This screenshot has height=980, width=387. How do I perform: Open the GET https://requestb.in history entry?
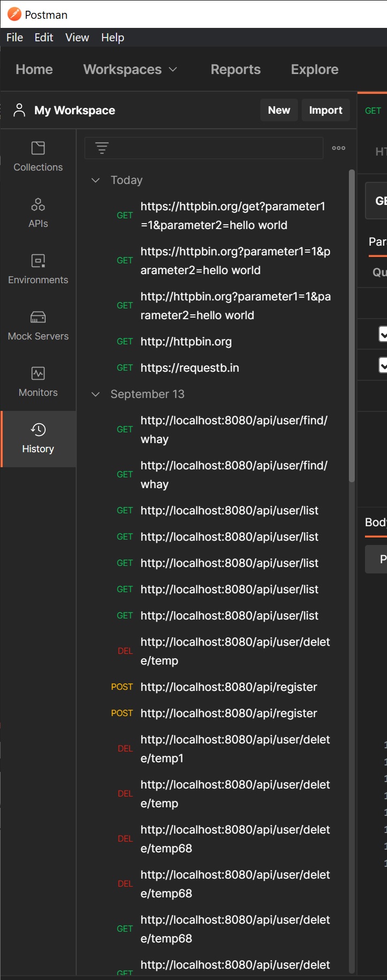point(189,368)
